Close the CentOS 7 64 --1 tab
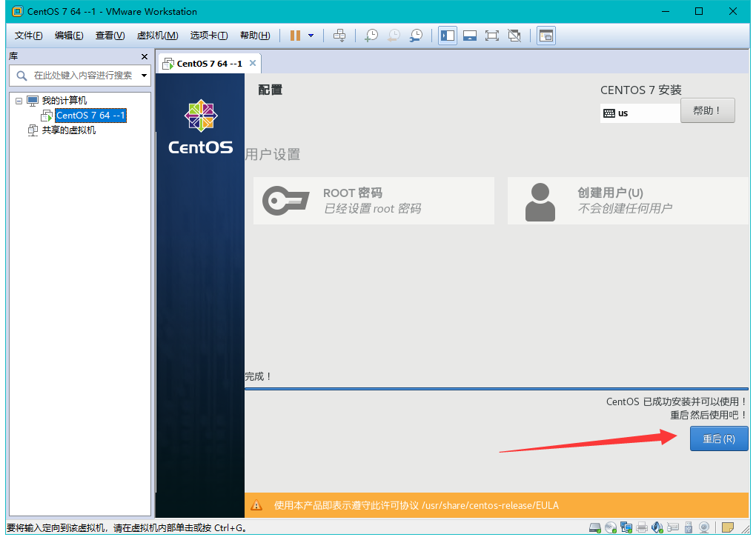Image resolution: width=756 pixels, height=540 pixels. 253,63
